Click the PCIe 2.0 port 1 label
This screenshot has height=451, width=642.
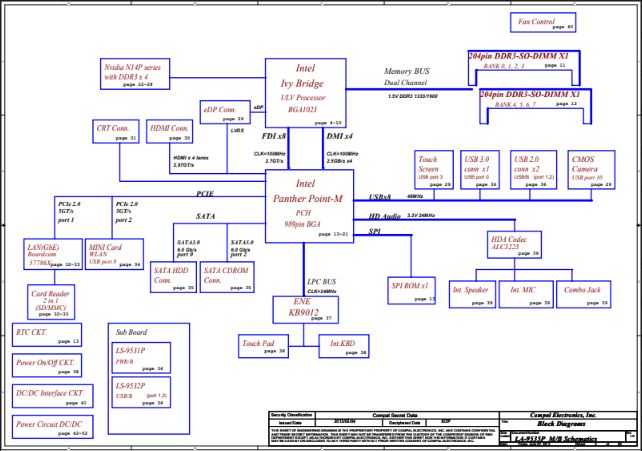tap(69, 212)
